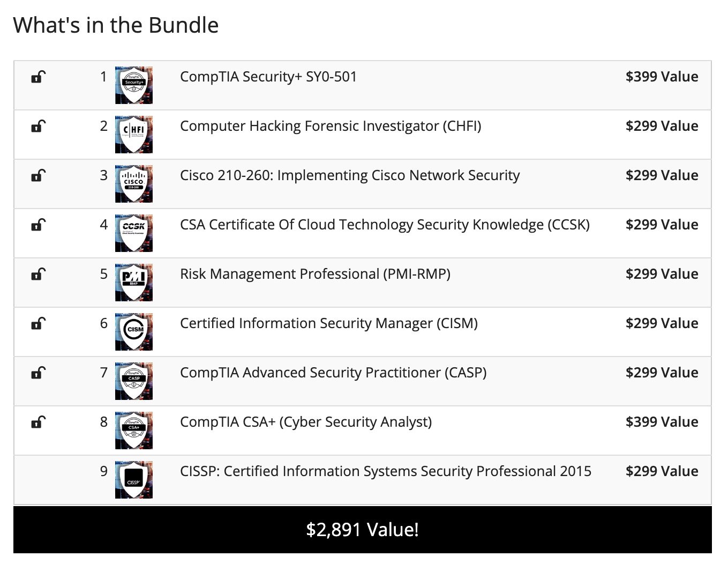Open Computer Hacking Forensic Investigator course link
Viewport: 728px width, 564px height.
click(331, 126)
